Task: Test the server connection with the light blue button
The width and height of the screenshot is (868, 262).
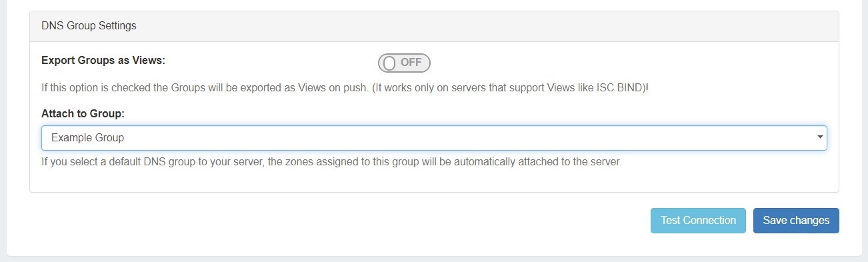Action: pos(698,221)
